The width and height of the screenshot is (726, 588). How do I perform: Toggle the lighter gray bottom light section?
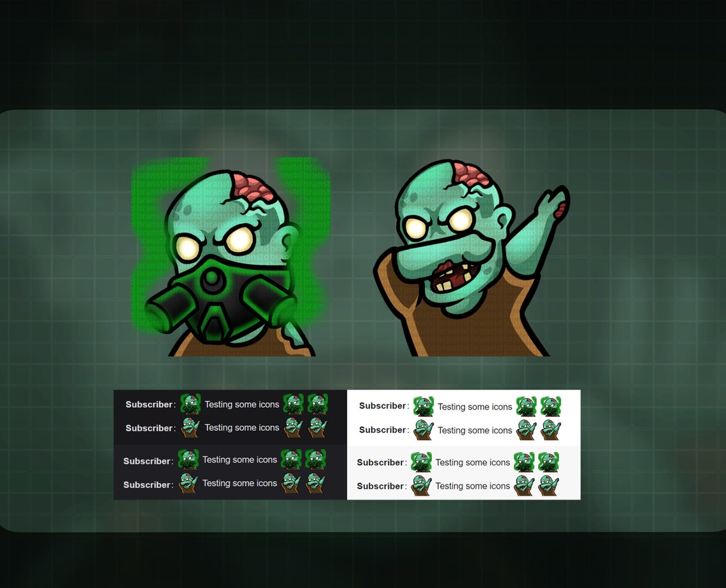pos(463,474)
